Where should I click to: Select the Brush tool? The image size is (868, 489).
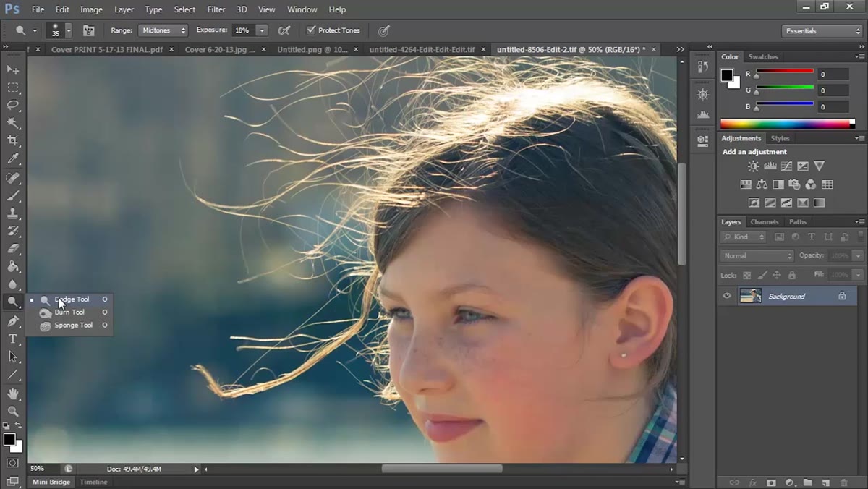click(x=13, y=196)
